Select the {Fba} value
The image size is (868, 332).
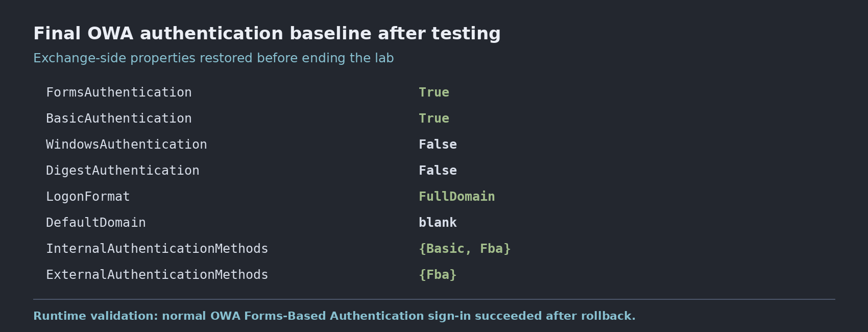[438, 275]
